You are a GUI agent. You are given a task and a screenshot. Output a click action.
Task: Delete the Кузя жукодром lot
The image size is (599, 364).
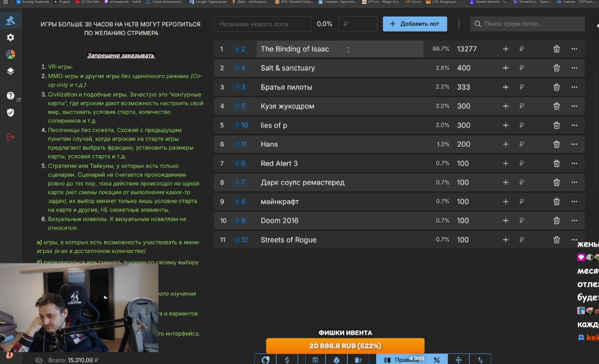tap(556, 106)
